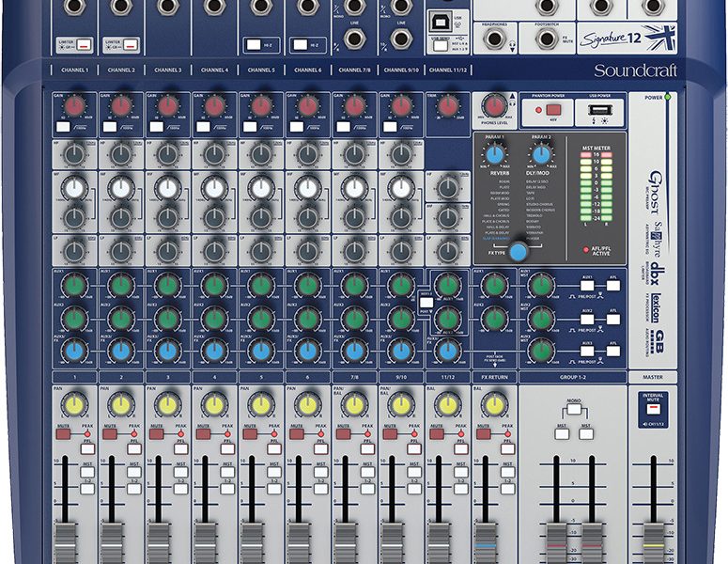Mute Channel 4 with its red MUTE button

(x=203, y=434)
